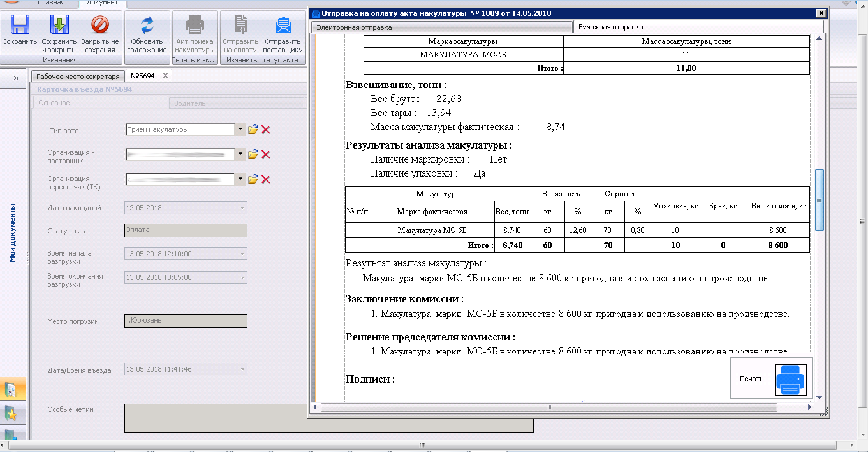Click horizontal scrollbar thumb in dialog
The width and height of the screenshot is (868, 452).
click(549, 407)
